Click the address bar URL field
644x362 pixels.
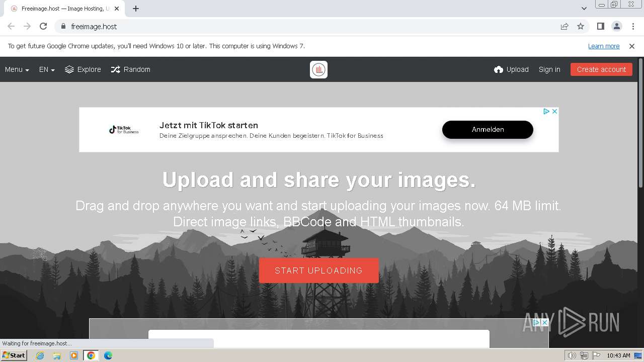[307, 26]
